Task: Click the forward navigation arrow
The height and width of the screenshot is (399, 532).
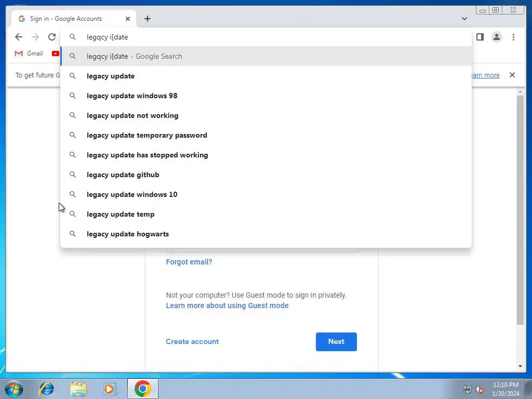Action: pyautogui.click(x=35, y=37)
